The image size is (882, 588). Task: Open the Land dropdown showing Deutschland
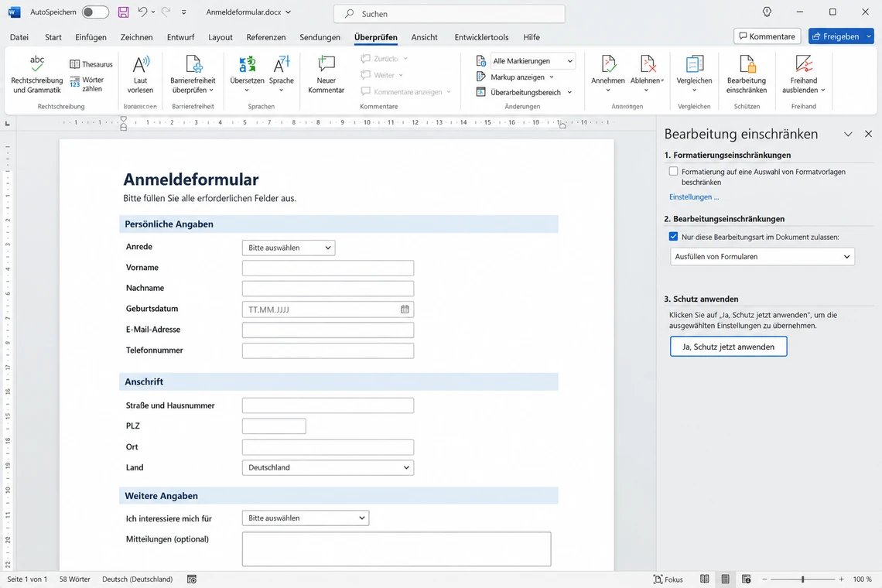[x=328, y=467]
